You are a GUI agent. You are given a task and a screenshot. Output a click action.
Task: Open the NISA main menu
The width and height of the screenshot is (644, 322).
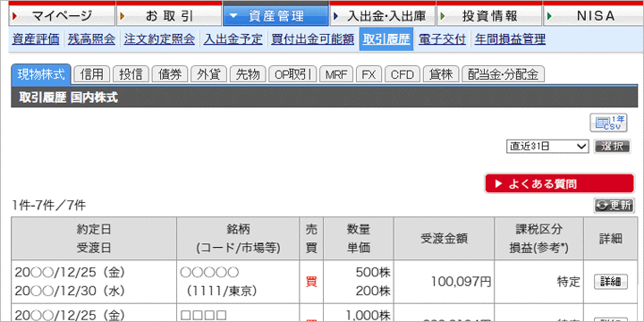click(594, 15)
